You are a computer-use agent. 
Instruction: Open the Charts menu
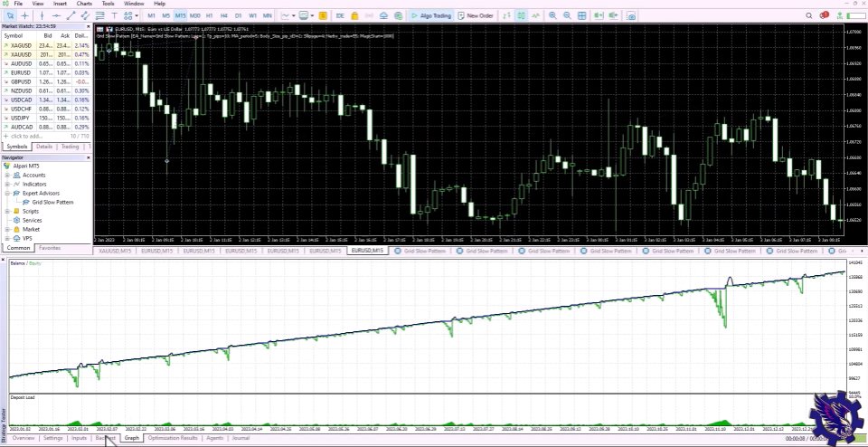84,4
